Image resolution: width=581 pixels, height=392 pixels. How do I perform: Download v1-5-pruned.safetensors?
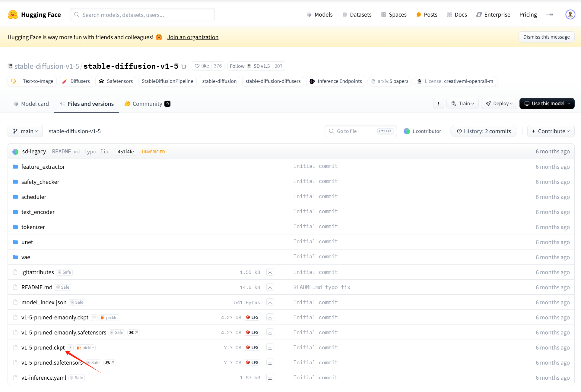[270, 362]
